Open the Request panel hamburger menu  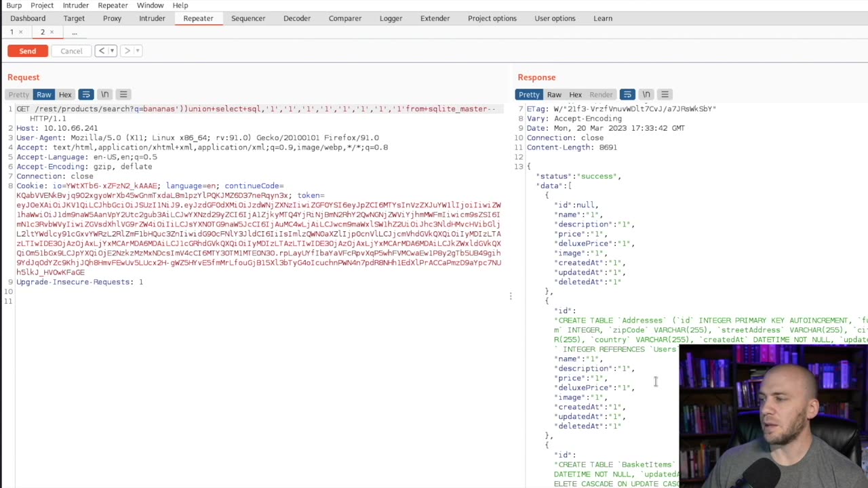point(123,94)
